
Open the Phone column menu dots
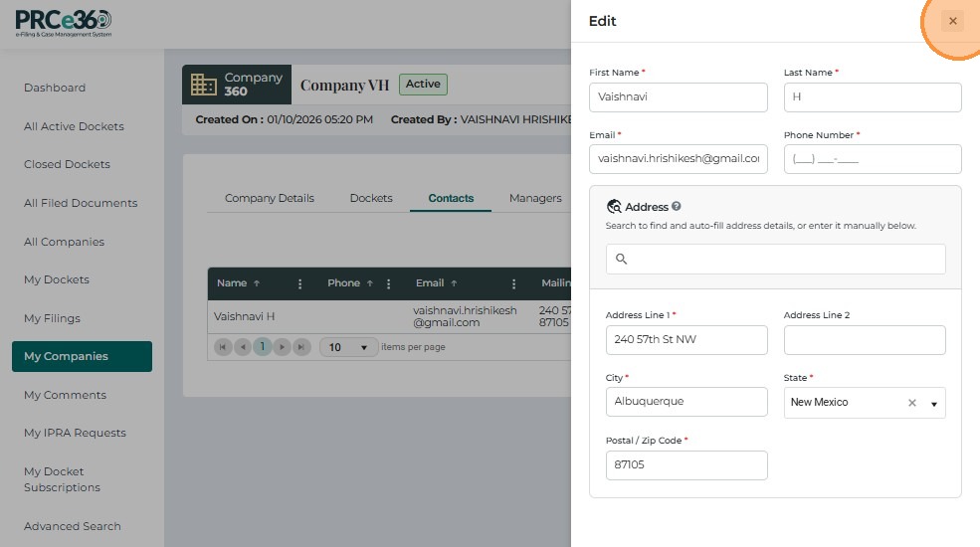pyautogui.click(x=388, y=284)
